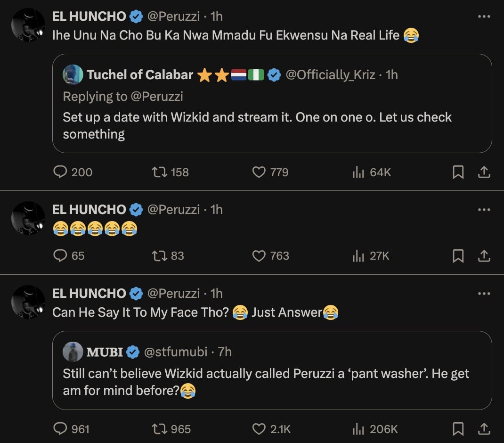The image size is (504, 443).
Task: Open the share icon on the emoji tweet
Action: coord(485,256)
